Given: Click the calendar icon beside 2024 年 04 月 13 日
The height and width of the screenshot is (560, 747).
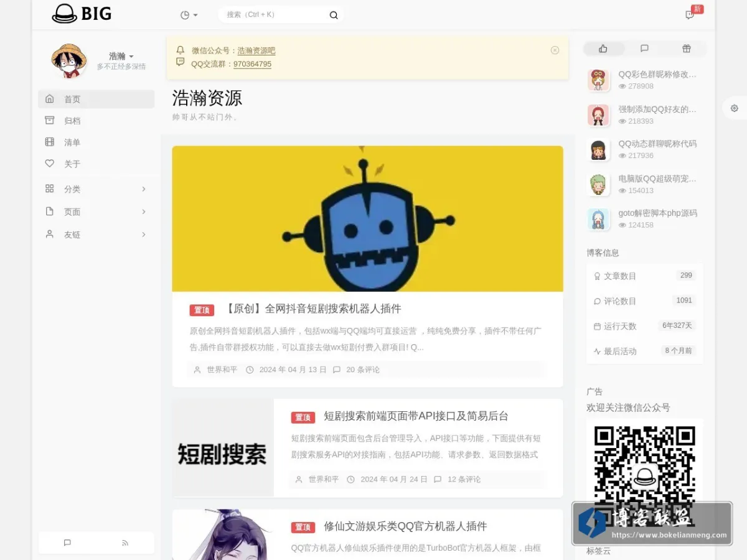Looking at the screenshot, I should [x=250, y=370].
